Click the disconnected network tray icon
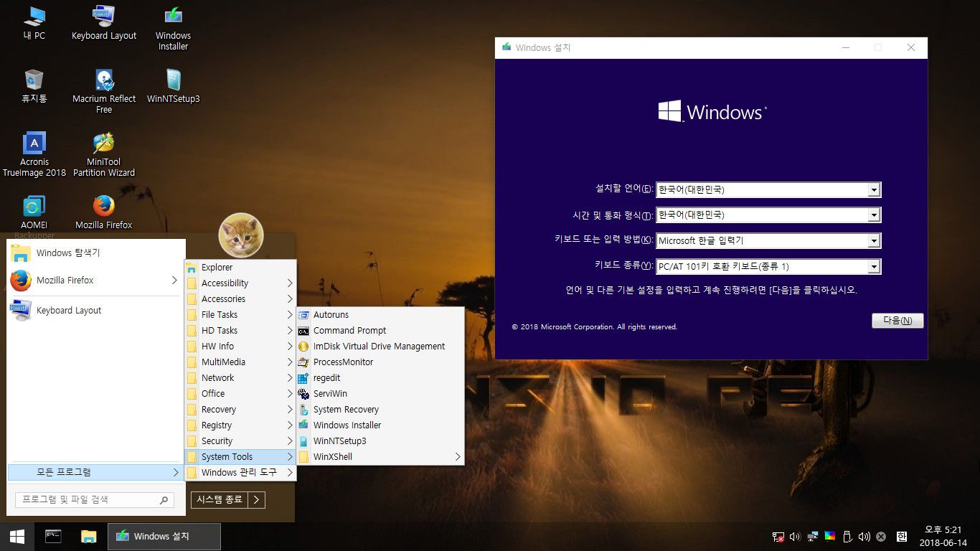Image resolution: width=980 pixels, height=551 pixels. [778, 537]
